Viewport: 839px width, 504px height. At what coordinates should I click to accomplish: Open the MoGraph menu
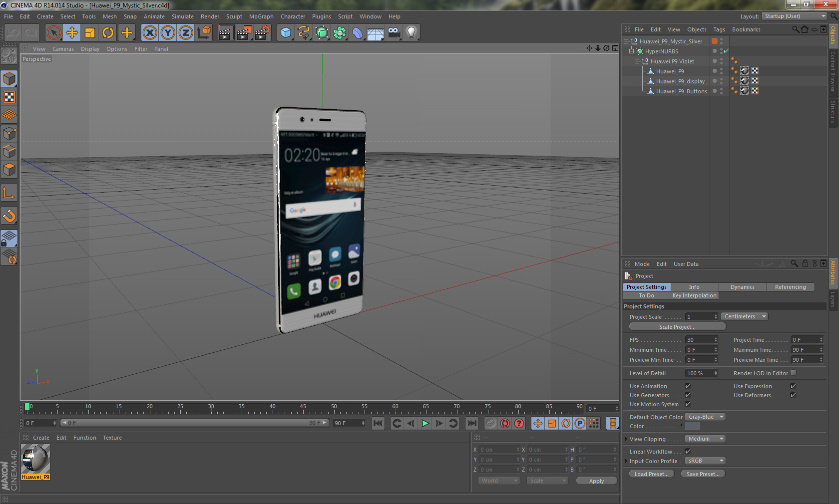click(x=261, y=16)
